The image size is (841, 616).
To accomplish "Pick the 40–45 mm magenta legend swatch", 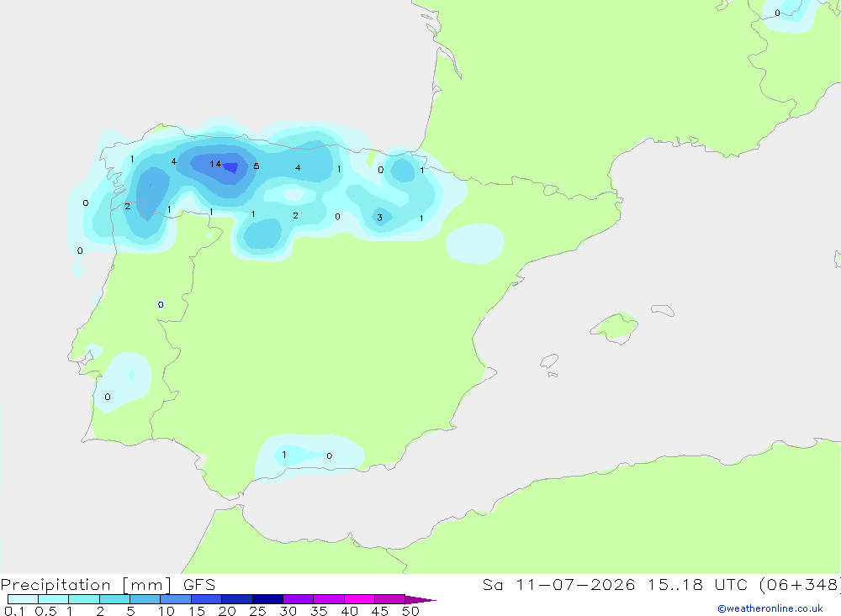I will coord(359,599).
